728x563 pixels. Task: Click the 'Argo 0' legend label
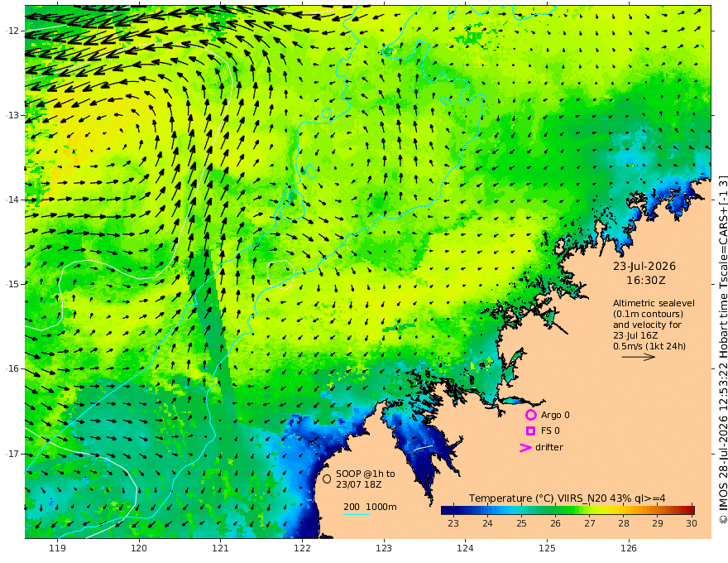555,415
